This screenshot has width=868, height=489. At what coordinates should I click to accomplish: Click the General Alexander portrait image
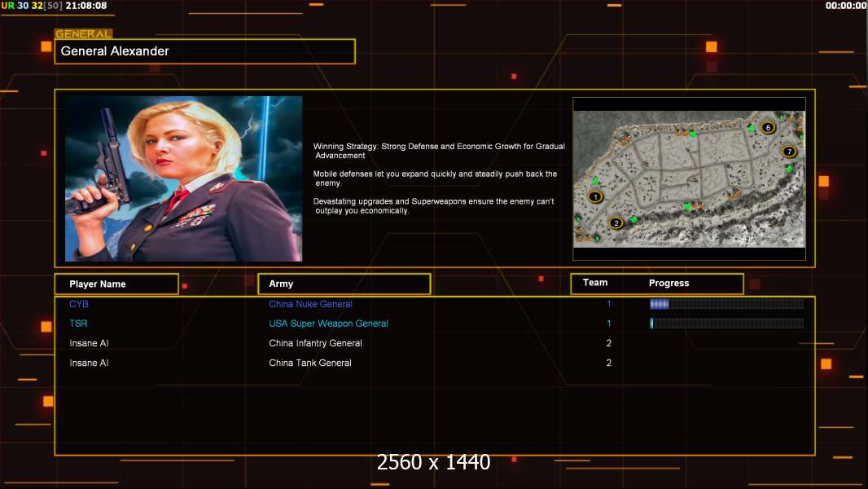tap(184, 178)
